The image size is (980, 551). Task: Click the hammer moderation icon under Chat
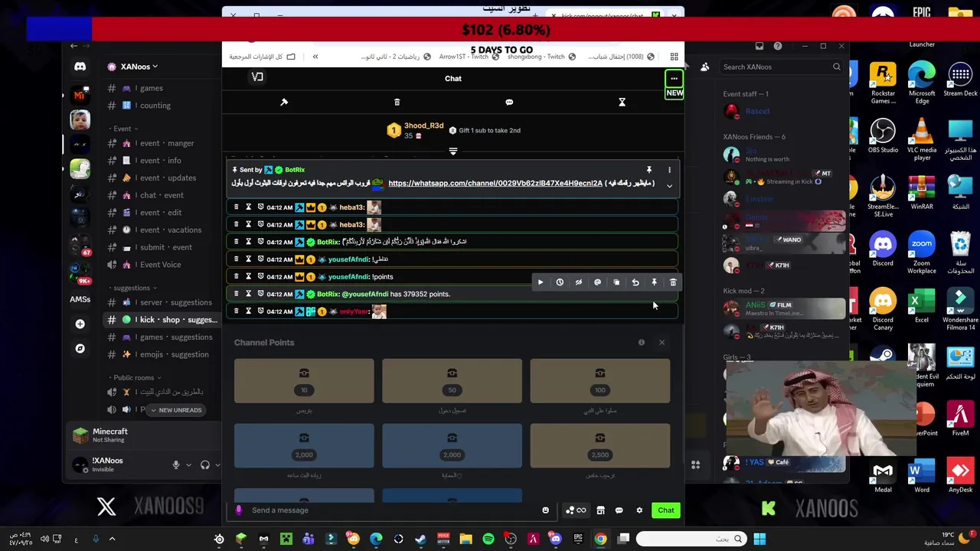(x=284, y=102)
